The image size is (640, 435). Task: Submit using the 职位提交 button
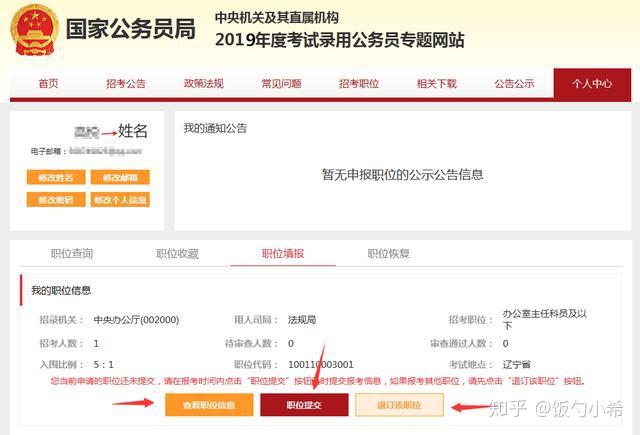[304, 405]
